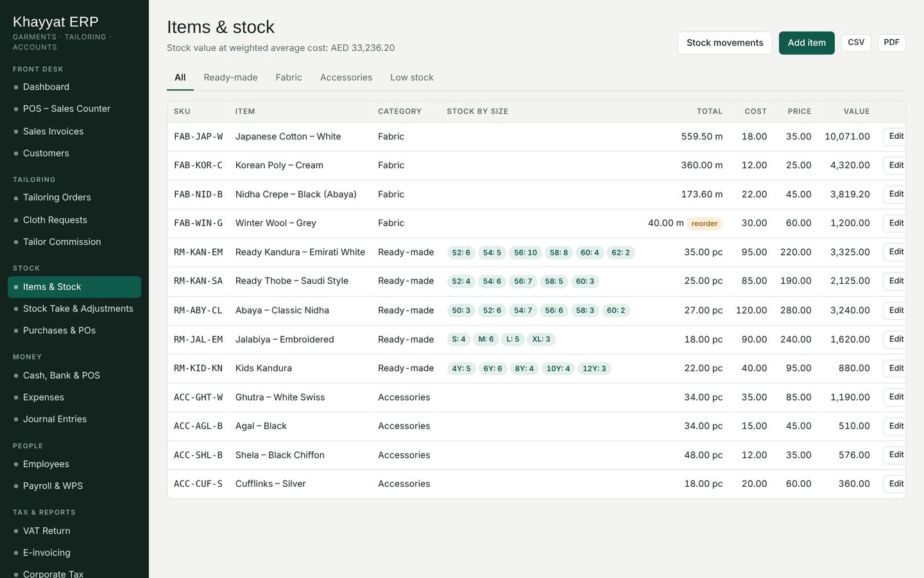Open the VAT Return page
The image size is (924, 578).
(x=74, y=530)
